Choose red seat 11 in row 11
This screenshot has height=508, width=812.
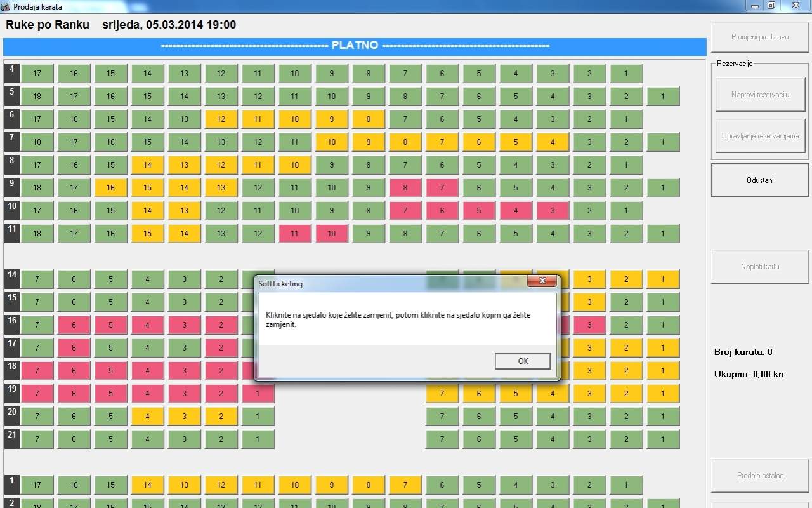tap(294, 234)
